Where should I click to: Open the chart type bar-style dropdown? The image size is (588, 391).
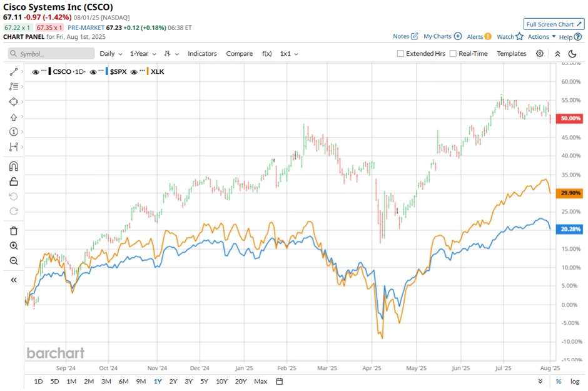pyautogui.click(x=171, y=54)
